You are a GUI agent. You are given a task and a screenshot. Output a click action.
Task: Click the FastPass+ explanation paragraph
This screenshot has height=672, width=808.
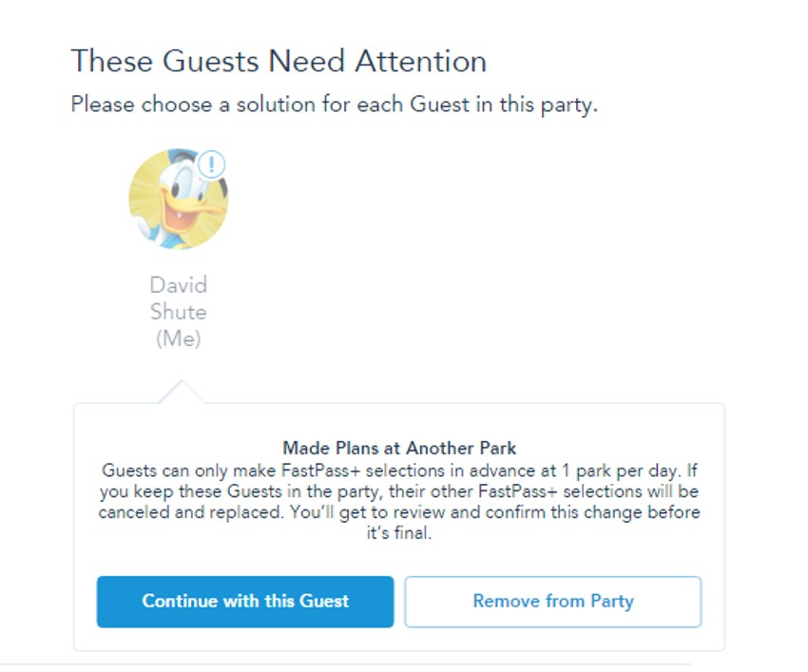399,502
